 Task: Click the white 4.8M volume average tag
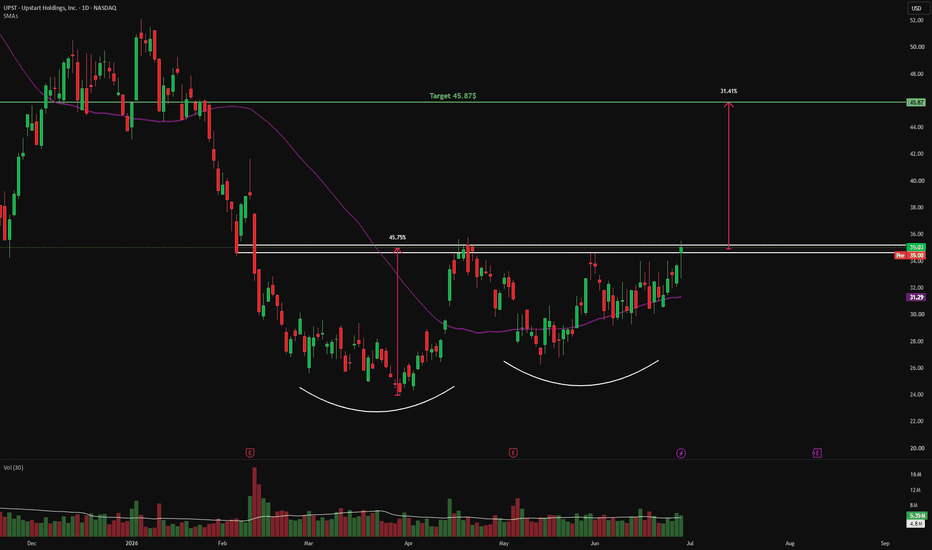(x=916, y=523)
